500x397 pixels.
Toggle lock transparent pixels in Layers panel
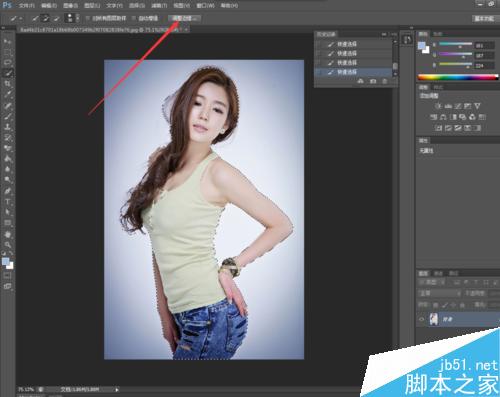[x=436, y=305]
